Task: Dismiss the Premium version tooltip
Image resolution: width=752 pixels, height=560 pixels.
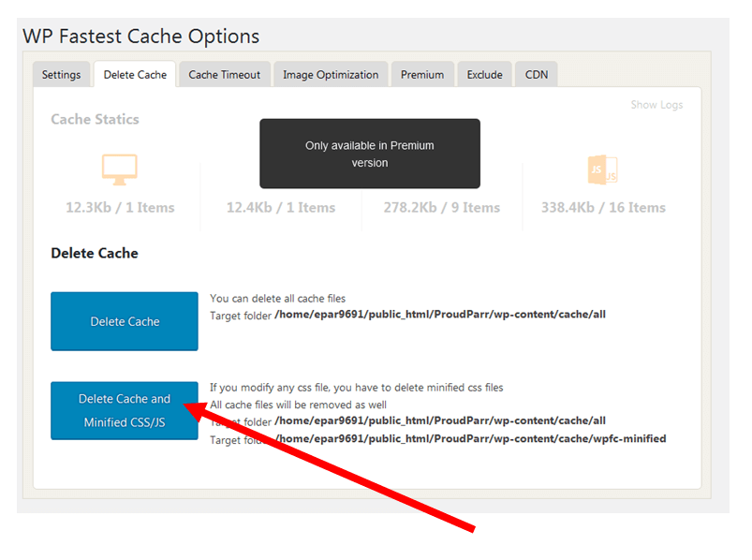Action: pyautogui.click(x=369, y=153)
